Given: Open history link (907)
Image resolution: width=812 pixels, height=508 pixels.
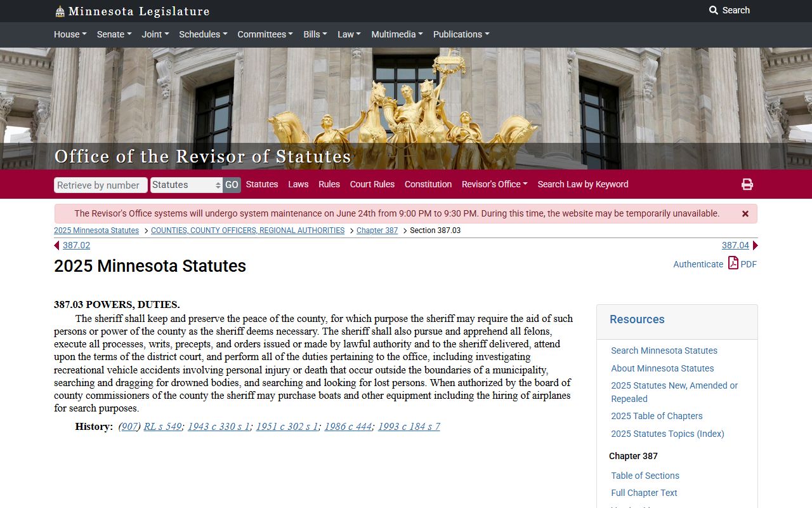Looking at the screenshot, I should (x=129, y=427).
